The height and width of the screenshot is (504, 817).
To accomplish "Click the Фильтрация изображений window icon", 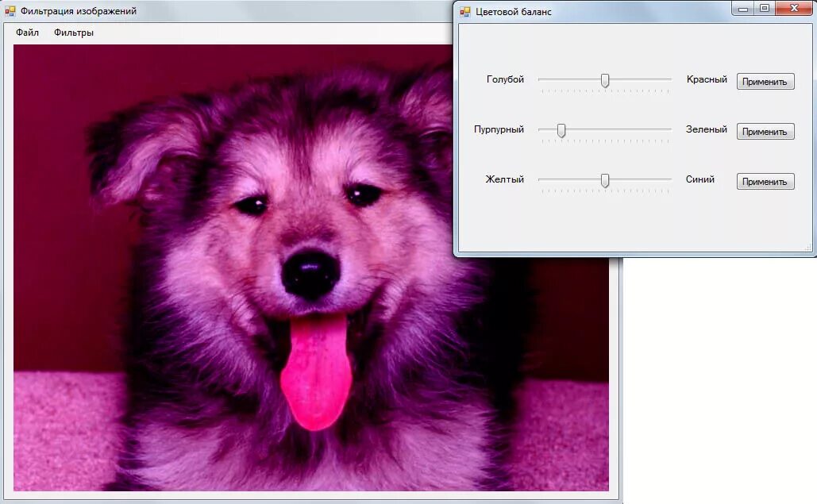I will pyautogui.click(x=10, y=11).
